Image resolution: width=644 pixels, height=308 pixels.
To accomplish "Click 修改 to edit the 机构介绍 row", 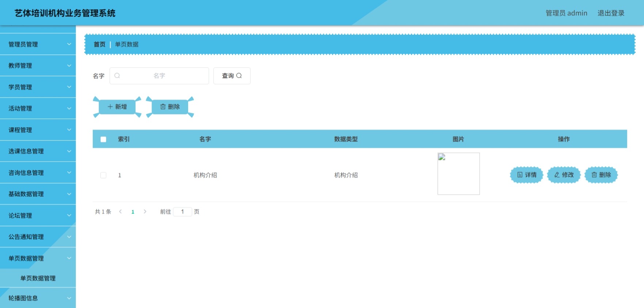I will [x=564, y=175].
